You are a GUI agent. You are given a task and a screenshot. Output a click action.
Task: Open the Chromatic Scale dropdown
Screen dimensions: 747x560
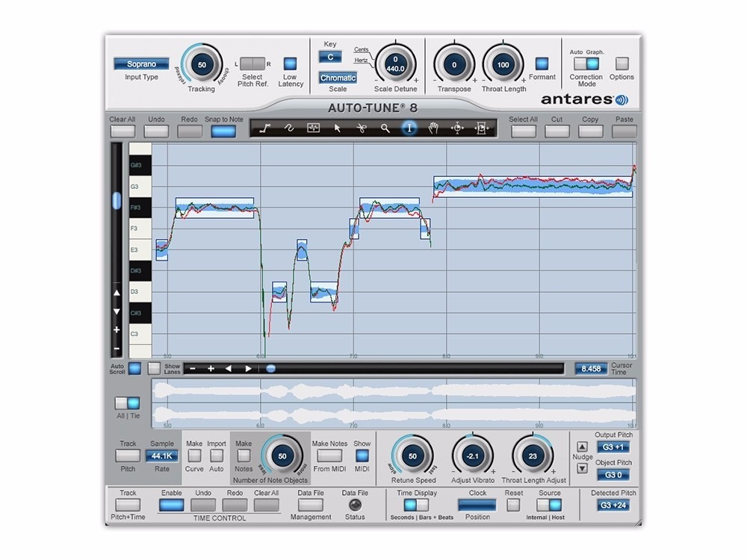click(x=338, y=78)
